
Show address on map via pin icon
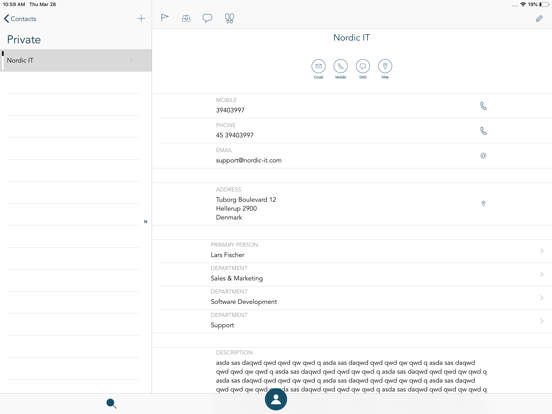[483, 203]
